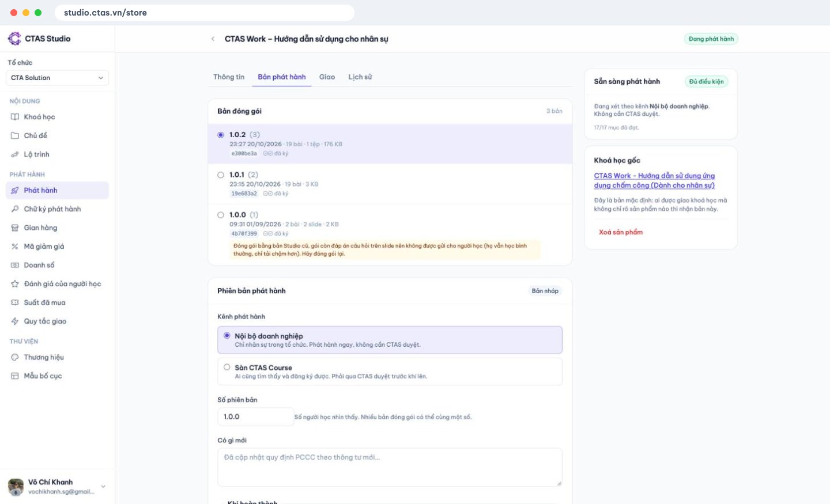This screenshot has height=504, width=830.
Task: Open the Lịch sử tab
Action: click(360, 77)
